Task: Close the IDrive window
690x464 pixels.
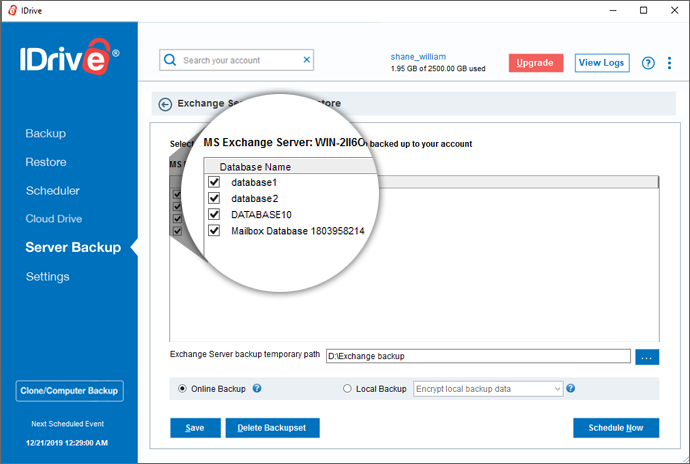Action: [674, 10]
